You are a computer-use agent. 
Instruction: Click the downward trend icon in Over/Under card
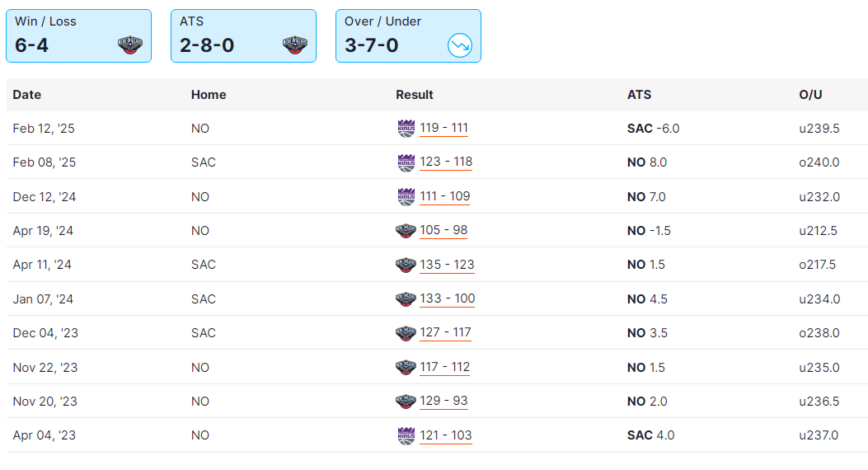(x=459, y=45)
